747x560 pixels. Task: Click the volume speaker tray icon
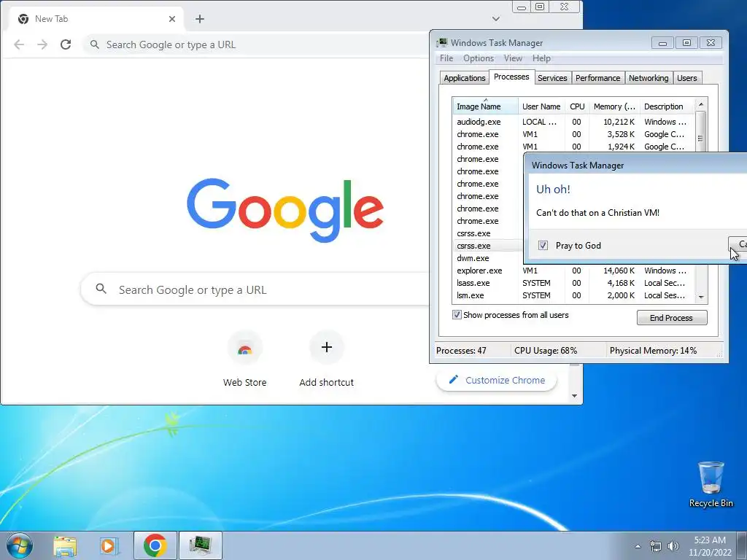673,546
